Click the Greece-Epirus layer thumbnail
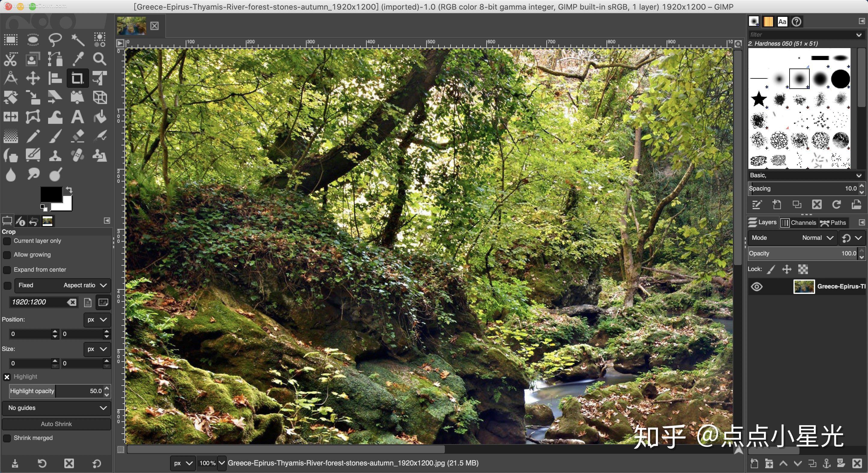 click(804, 287)
